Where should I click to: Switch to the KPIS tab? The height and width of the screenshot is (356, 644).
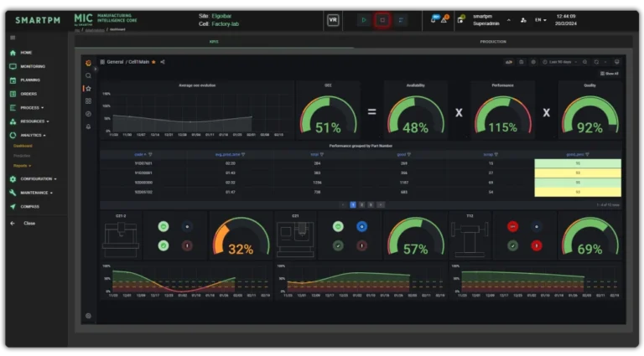click(x=214, y=41)
